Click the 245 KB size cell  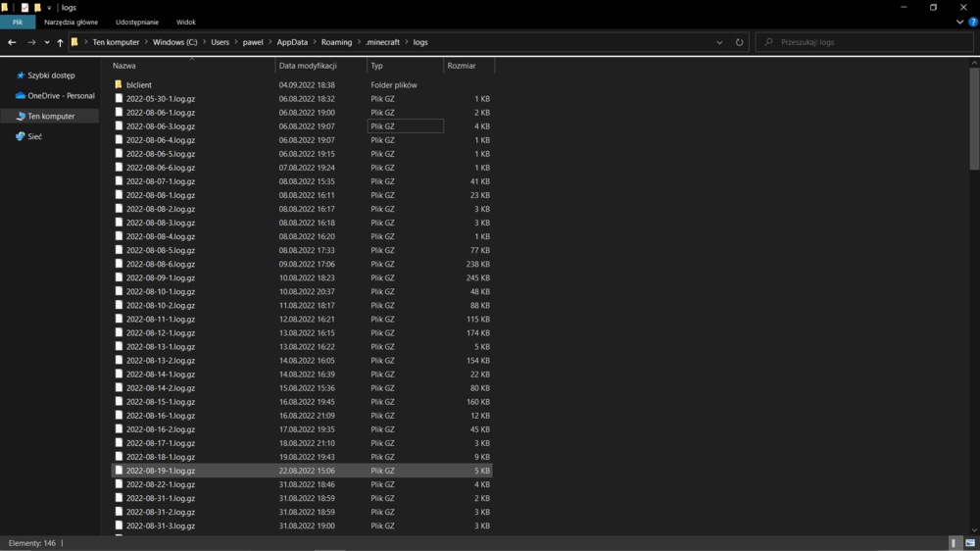pos(477,277)
